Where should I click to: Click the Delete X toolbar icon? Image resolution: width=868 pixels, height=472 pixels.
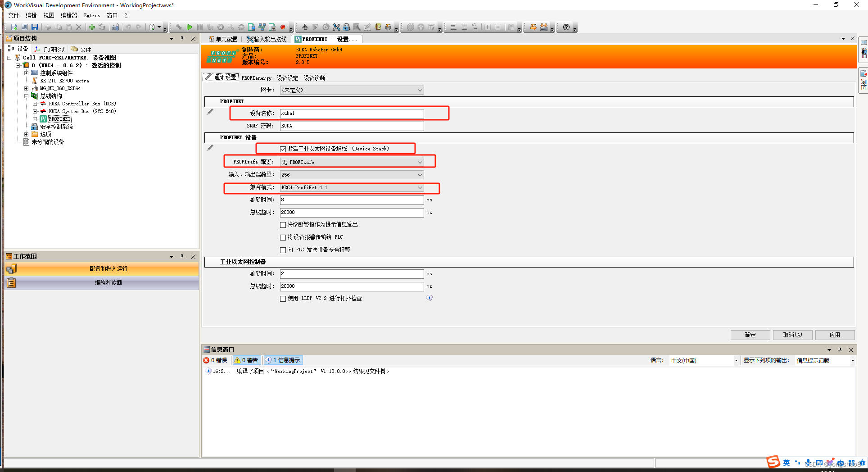[x=79, y=27]
